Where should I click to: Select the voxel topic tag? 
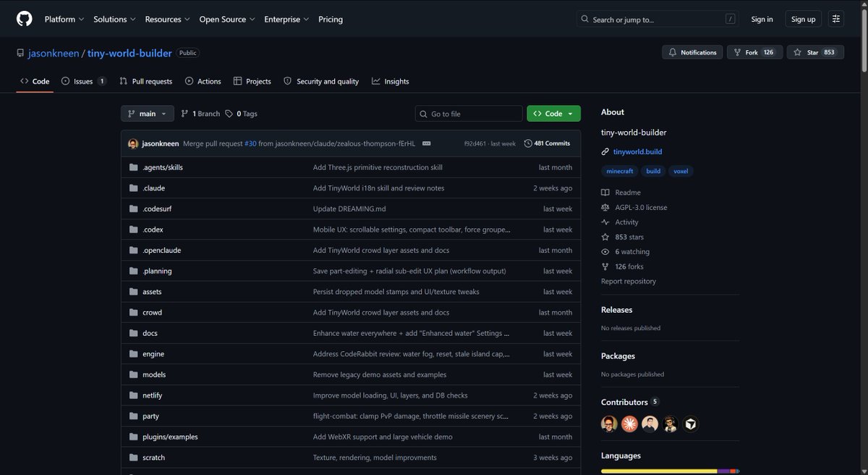[681, 171]
